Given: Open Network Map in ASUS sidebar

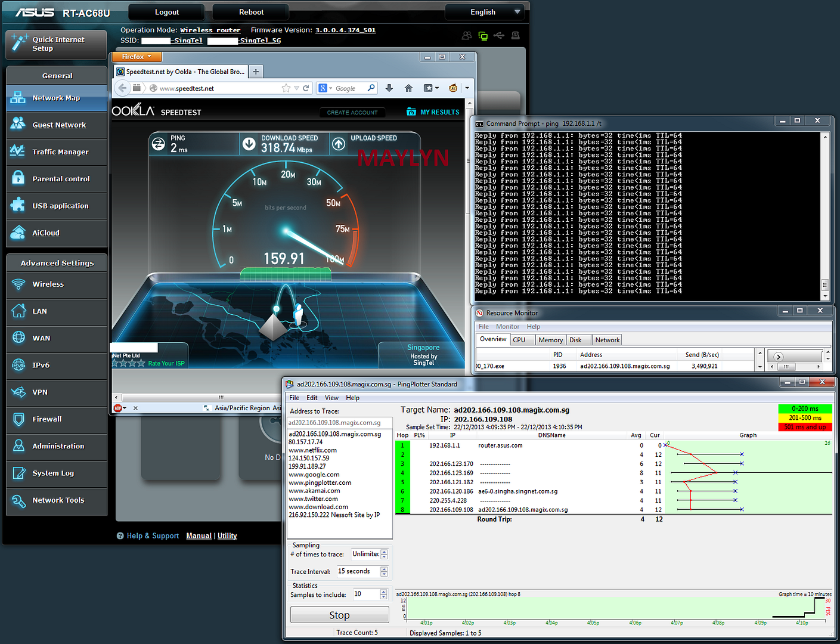Looking at the screenshot, I should click(57, 98).
